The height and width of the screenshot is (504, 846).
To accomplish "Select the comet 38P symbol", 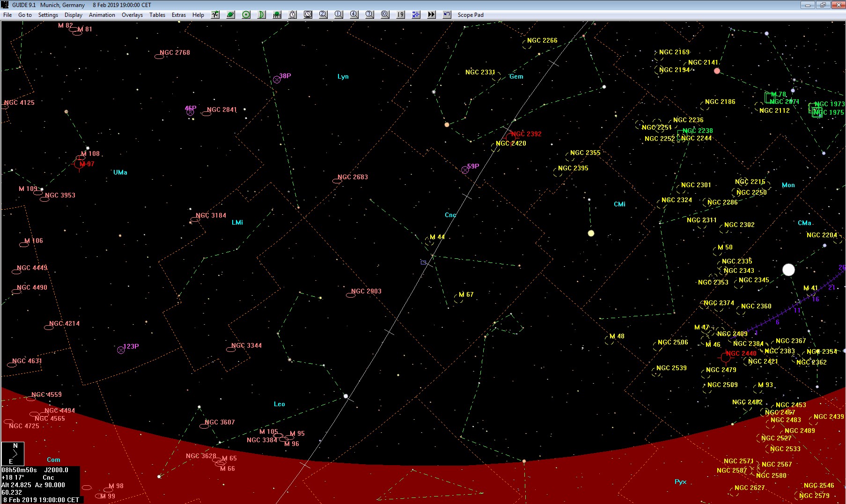I will [277, 80].
